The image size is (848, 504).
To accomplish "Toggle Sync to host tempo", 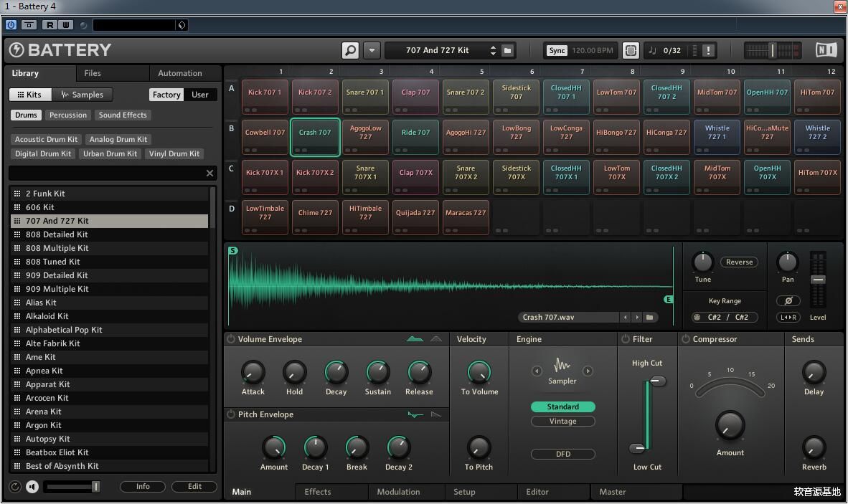I will (x=557, y=50).
